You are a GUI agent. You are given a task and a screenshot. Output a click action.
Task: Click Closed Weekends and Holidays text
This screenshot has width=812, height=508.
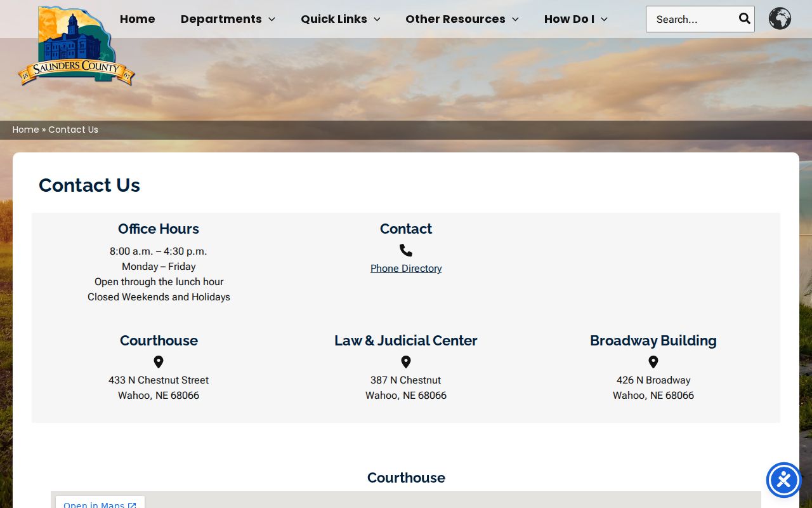[159, 297]
